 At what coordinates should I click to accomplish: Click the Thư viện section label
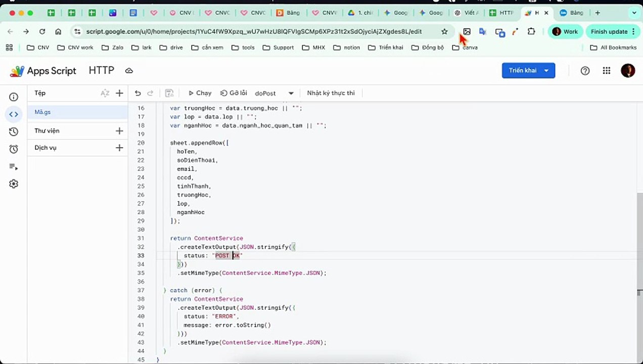pyautogui.click(x=47, y=131)
